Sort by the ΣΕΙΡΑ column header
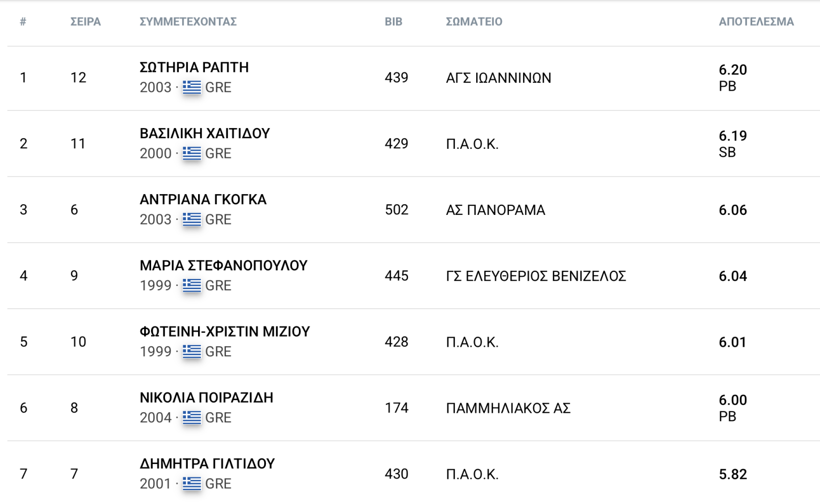Viewport: 820px width, 504px height. click(85, 22)
